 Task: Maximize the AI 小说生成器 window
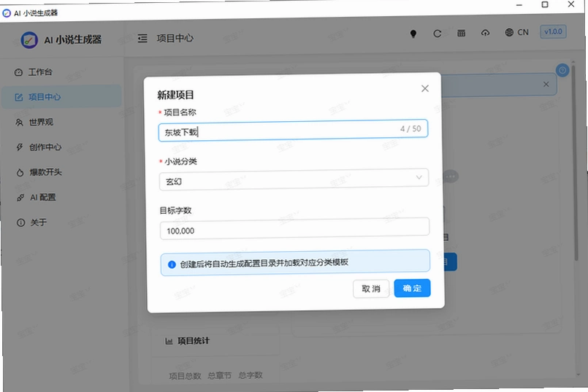coord(545,4)
